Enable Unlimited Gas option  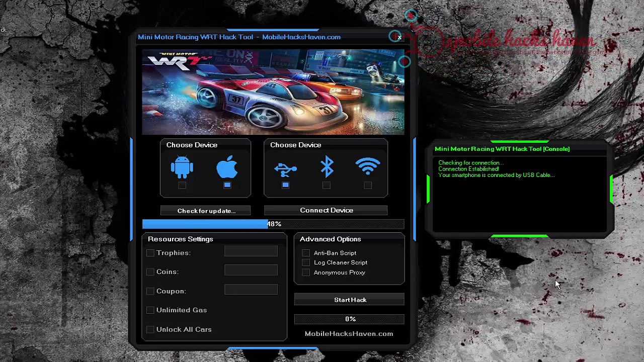[150, 310]
